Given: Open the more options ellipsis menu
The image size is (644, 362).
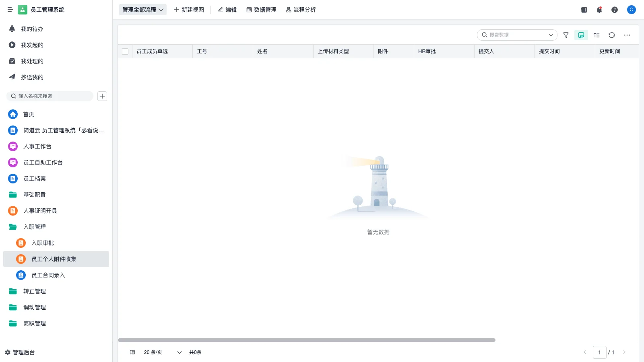Looking at the screenshot, I should pyautogui.click(x=627, y=35).
